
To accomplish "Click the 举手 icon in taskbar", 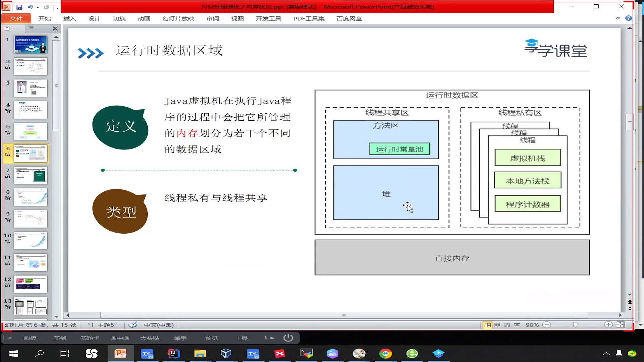I will pyautogui.click(x=180, y=338).
